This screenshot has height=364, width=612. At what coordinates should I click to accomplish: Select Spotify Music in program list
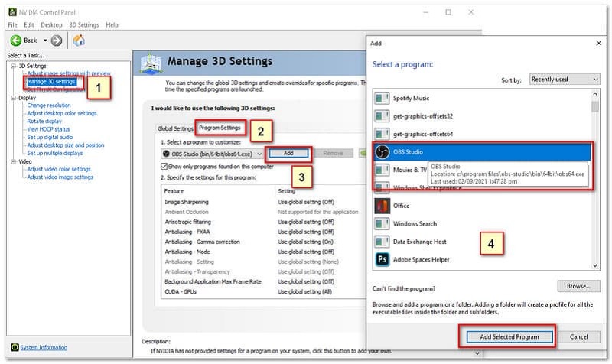[x=482, y=98]
